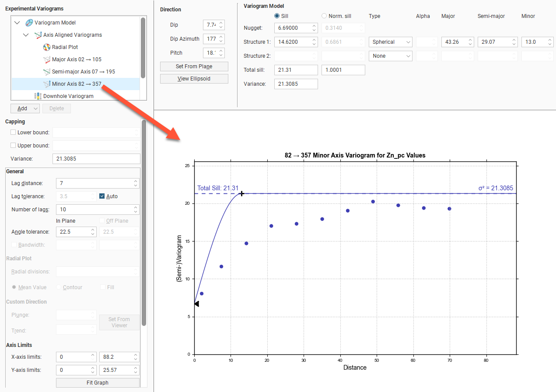This screenshot has height=392, width=556.
Task: Click the Set From Plane button
Action: (x=194, y=66)
